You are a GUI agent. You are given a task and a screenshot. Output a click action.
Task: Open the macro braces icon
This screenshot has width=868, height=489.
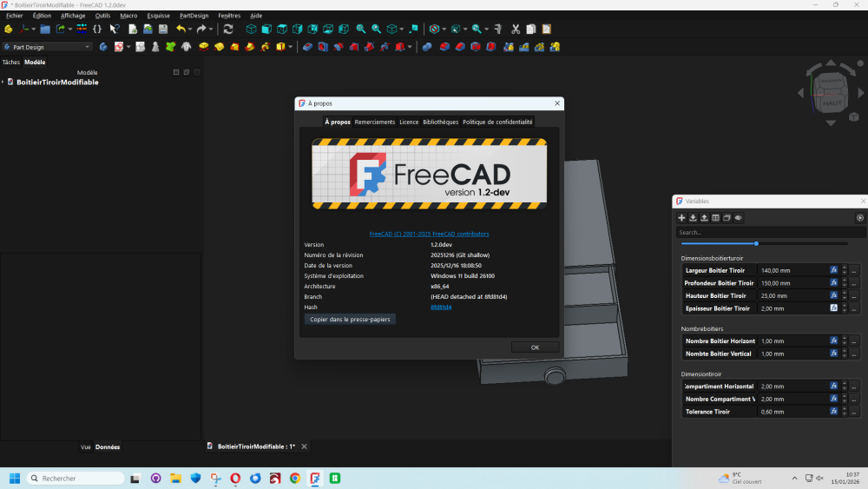pyautogui.click(x=97, y=29)
